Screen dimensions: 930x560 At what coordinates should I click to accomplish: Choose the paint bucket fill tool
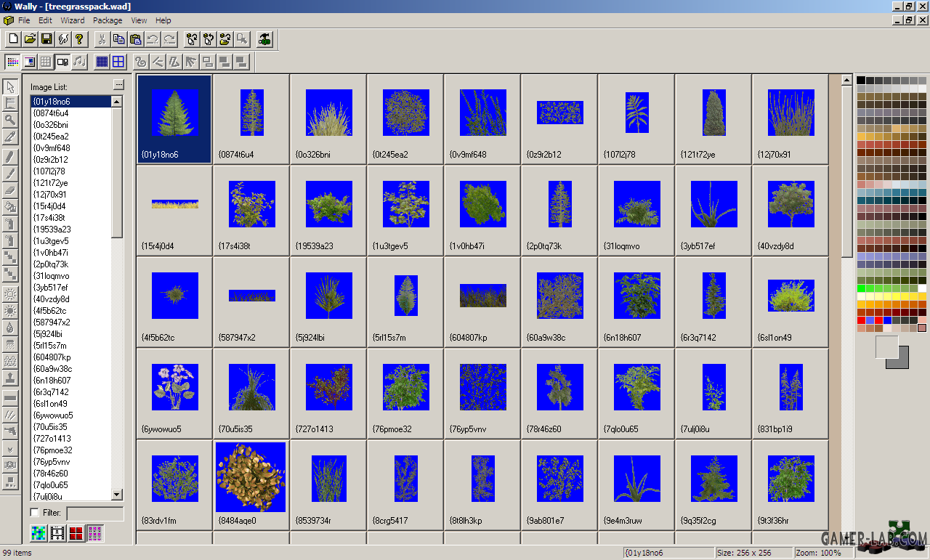(x=11, y=206)
